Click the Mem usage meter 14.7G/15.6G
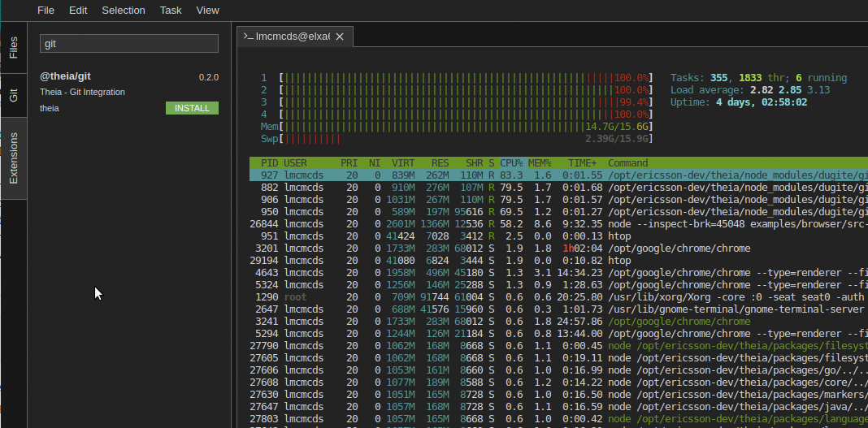The image size is (868, 428). [457, 127]
